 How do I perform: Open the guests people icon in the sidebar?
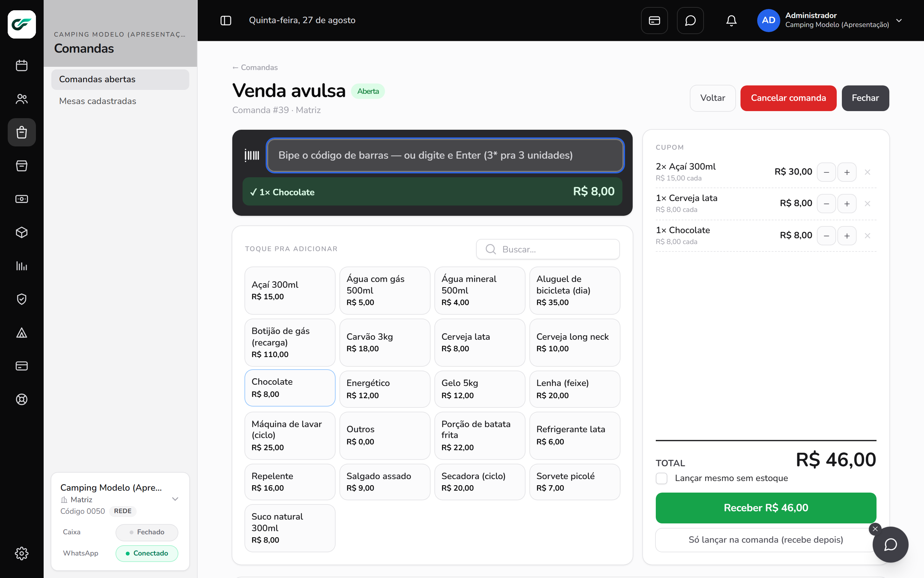pyautogui.click(x=22, y=99)
